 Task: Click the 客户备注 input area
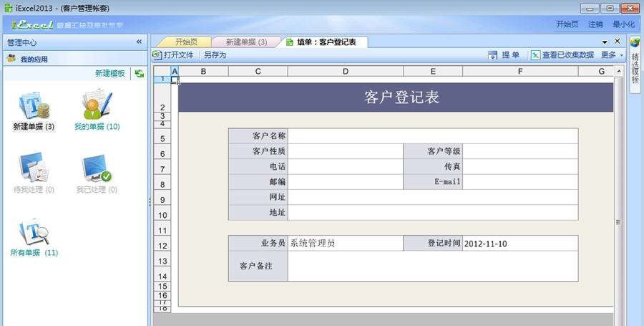pos(433,266)
